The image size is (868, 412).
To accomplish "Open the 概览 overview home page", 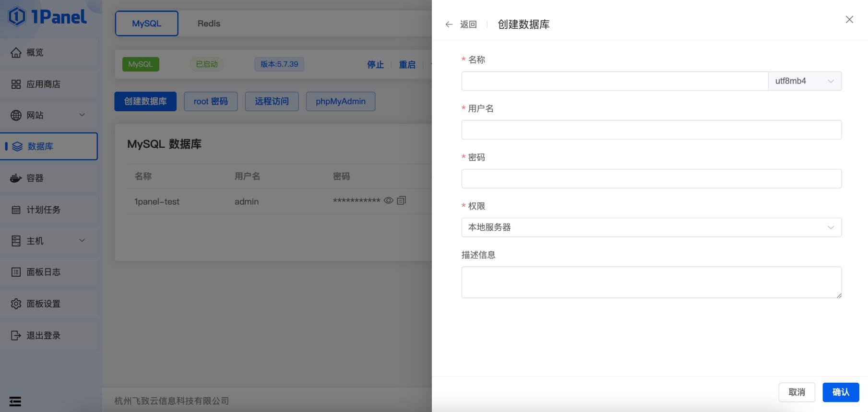I will (x=35, y=53).
